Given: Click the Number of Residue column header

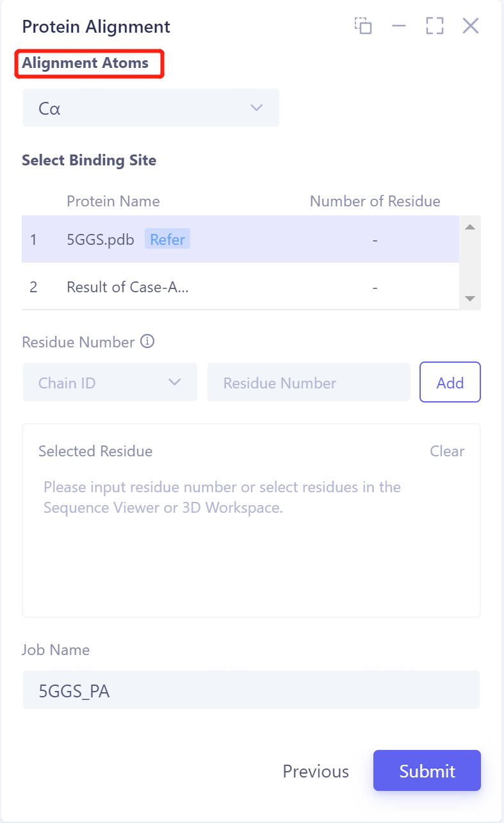Looking at the screenshot, I should click(x=375, y=201).
